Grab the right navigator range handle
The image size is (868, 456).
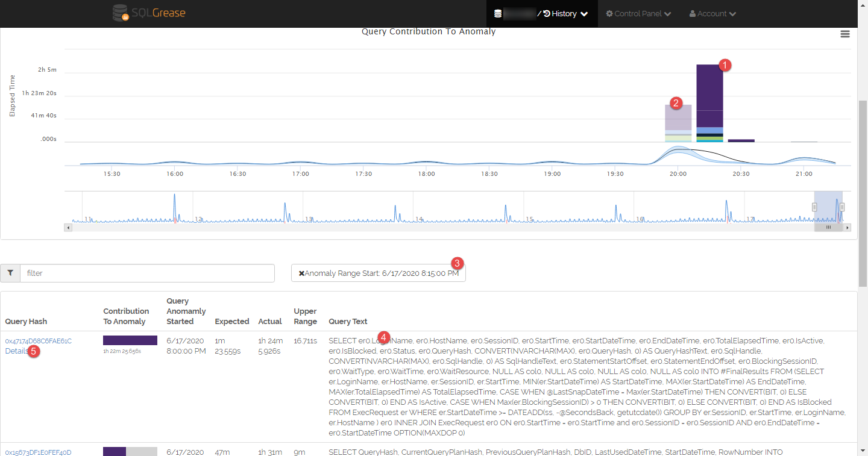pyautogui.click(x=842, y=207)
